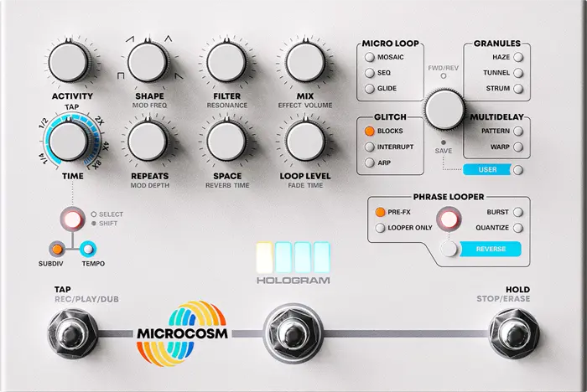Click the Space reverb time knob
Image resolution: width=587 pixels, height=392 pixels.
click(x=226, y=142)
